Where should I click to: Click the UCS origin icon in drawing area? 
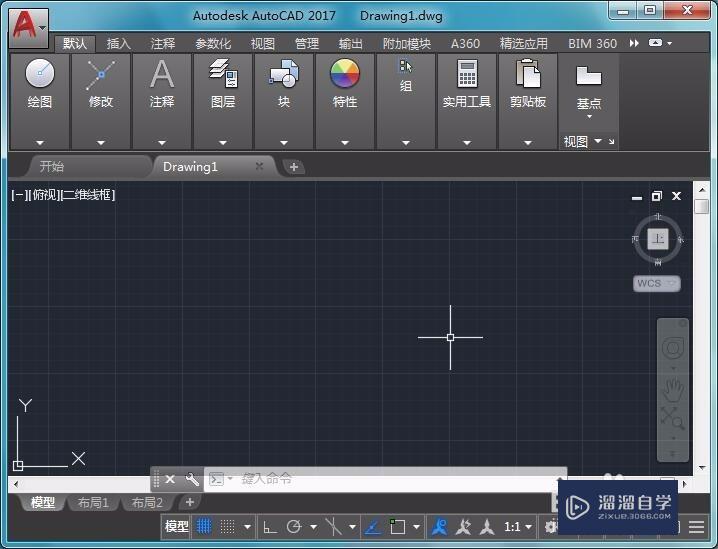pos(18,466)
